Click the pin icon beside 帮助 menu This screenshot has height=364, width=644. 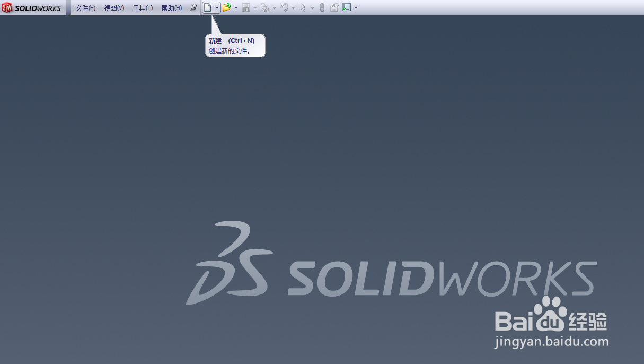193,8
